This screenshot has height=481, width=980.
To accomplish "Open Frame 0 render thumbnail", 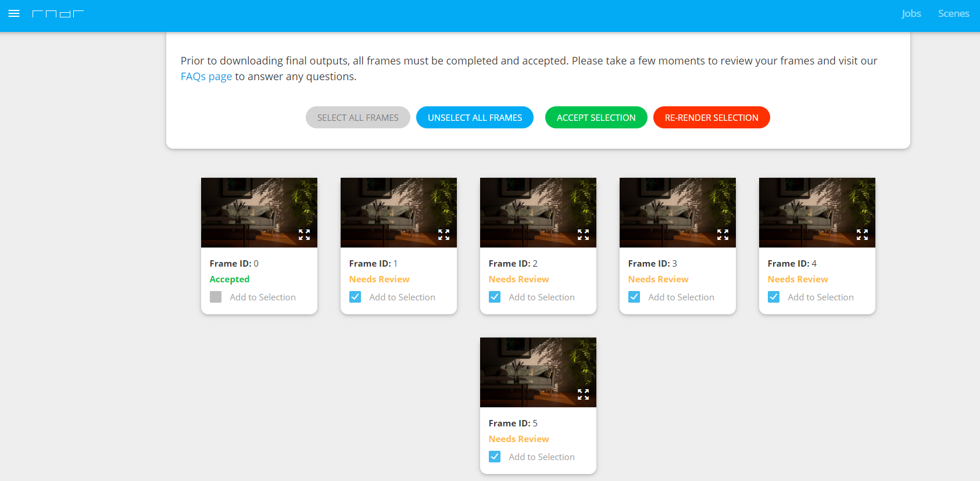I will 259,213.
